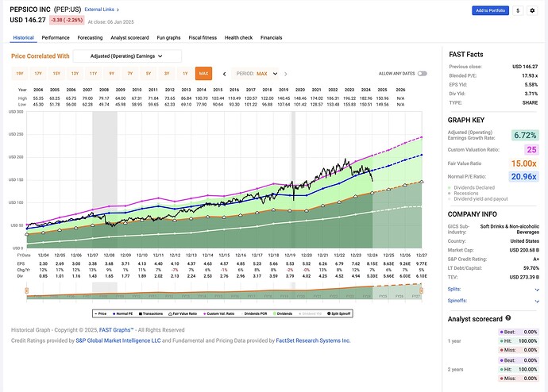Click the Market Cap value USD 200.68 B
548x392 pixels.
[524, 250]
